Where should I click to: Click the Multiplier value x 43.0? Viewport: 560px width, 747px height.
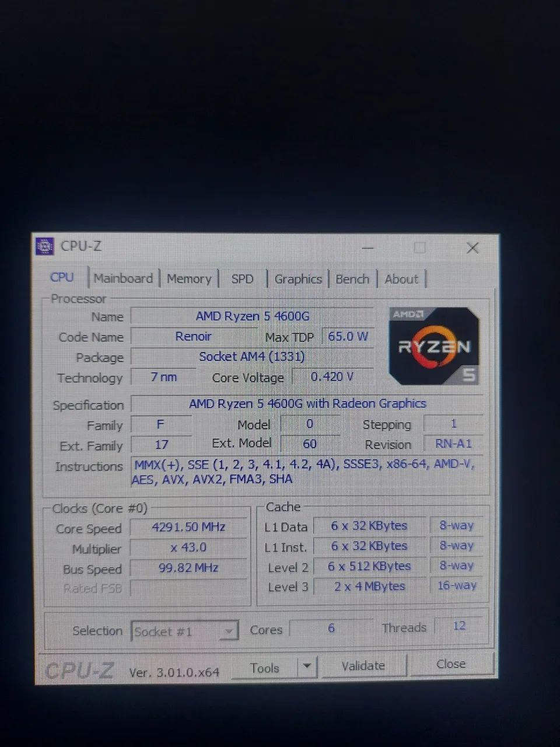(188, 547)
